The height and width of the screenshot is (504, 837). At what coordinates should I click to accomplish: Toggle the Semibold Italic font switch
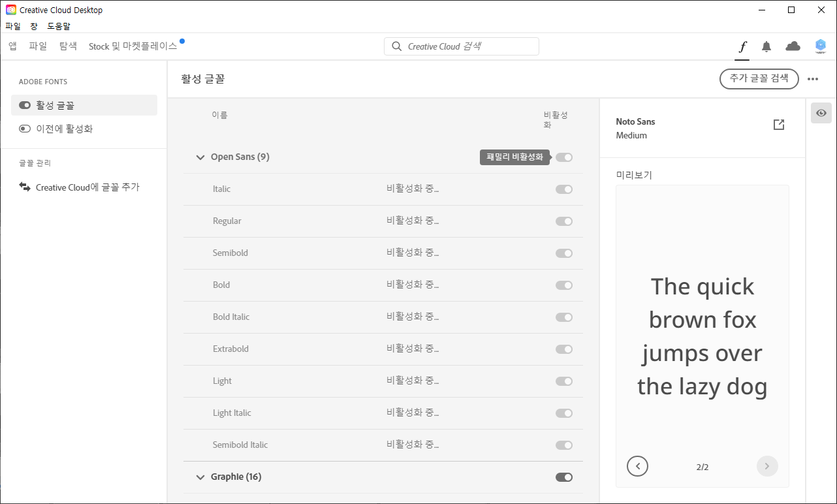(x=564, y=445)
